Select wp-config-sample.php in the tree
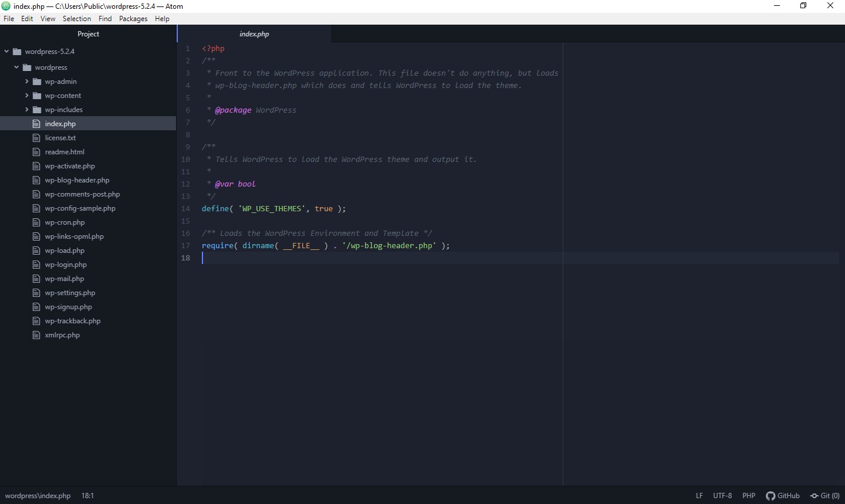 (80, 208)
